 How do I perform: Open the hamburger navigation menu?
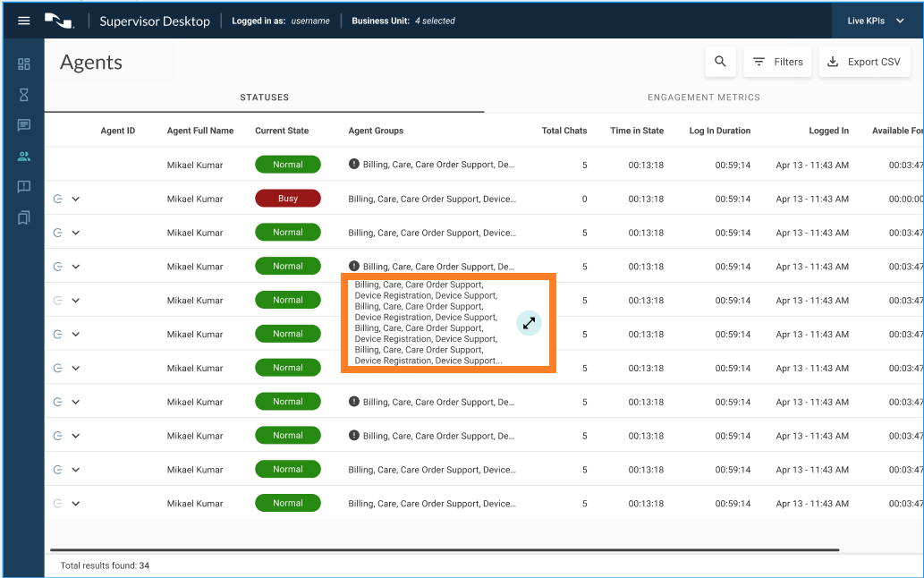[x=24, y=21]
